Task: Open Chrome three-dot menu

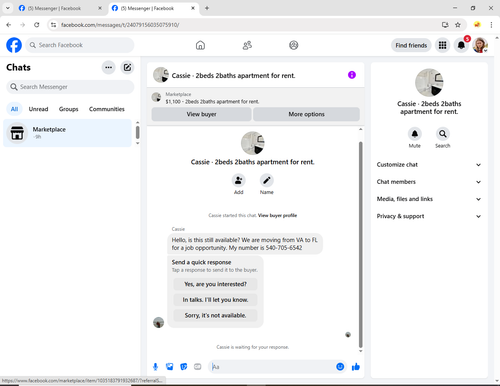Action: pos(491,25)
